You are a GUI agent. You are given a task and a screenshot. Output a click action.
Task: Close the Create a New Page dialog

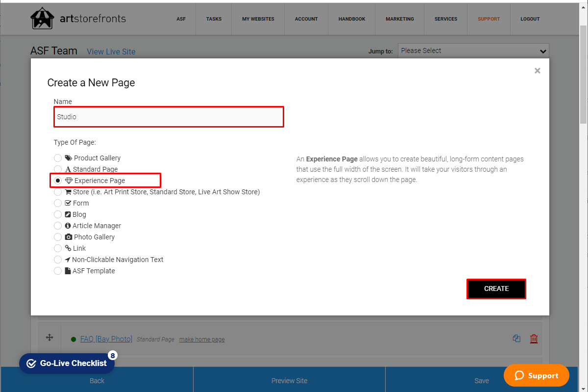point(537,71)
